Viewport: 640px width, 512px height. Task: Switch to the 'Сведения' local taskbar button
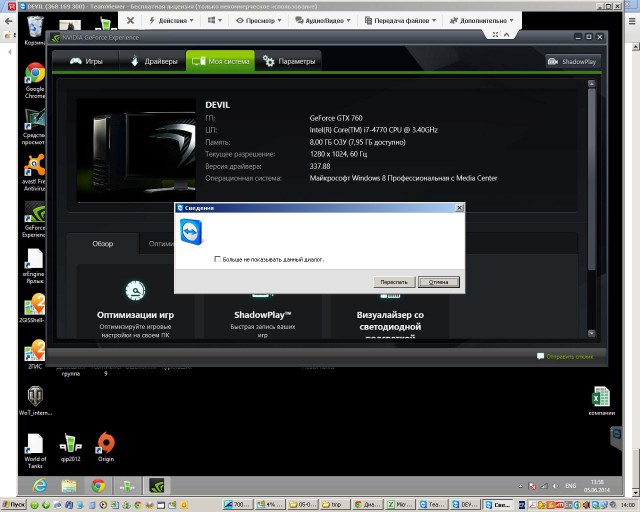[497, 505]
